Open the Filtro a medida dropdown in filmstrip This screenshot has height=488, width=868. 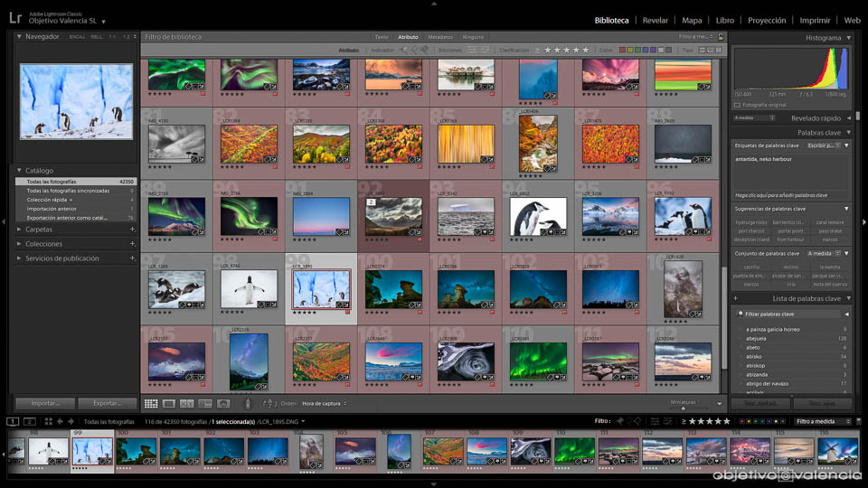pos(823,422)
